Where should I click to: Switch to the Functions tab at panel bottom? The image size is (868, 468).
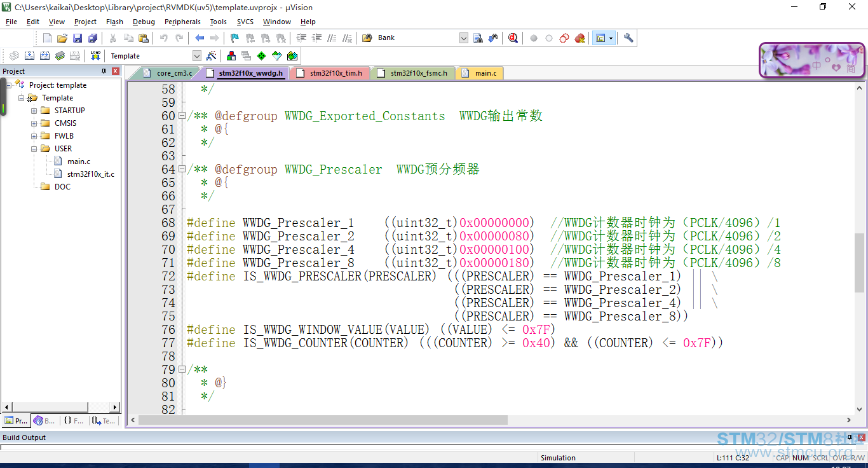(72, 420)
